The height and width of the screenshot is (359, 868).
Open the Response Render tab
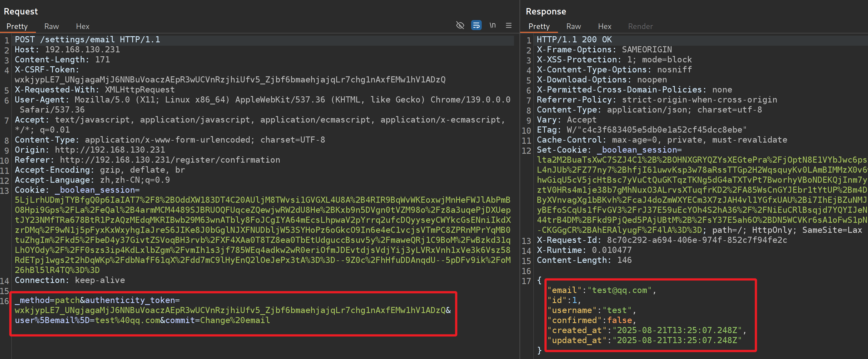[640, 26]
